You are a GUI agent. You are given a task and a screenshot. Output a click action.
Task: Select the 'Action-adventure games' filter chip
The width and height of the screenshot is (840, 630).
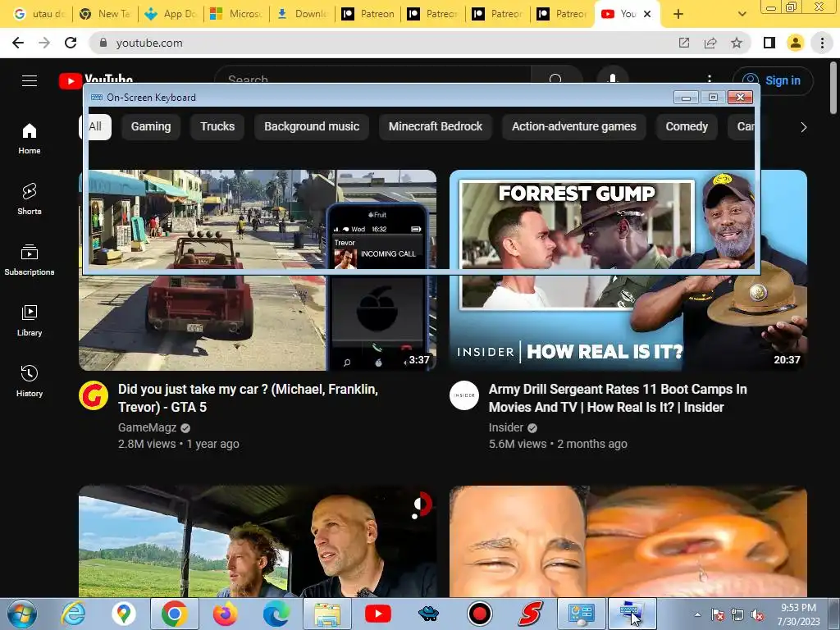tap(573, 127)
